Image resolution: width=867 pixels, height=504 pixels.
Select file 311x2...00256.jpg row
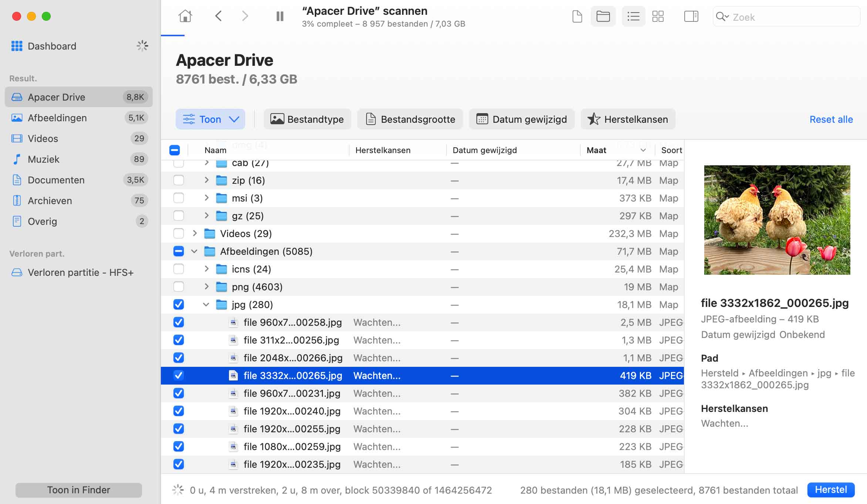coord(422,340)
